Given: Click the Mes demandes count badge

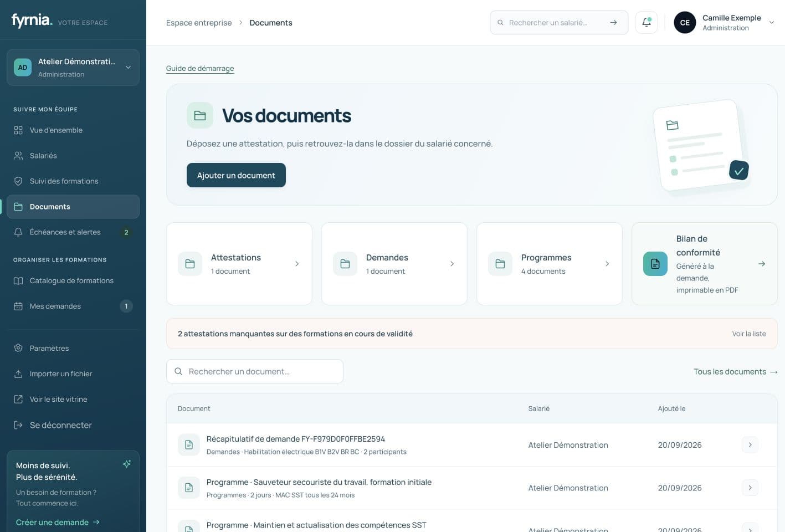Looking at the screenshot, I should coord(126,306).
